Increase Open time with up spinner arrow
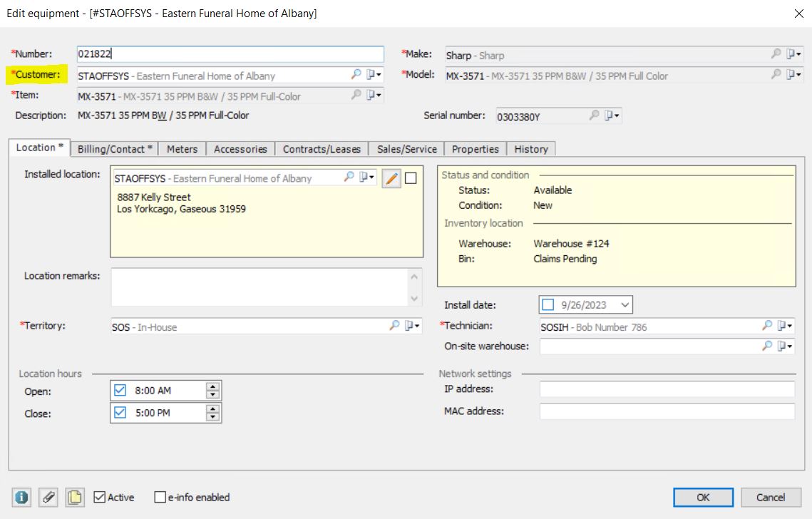 coord(213,386)
